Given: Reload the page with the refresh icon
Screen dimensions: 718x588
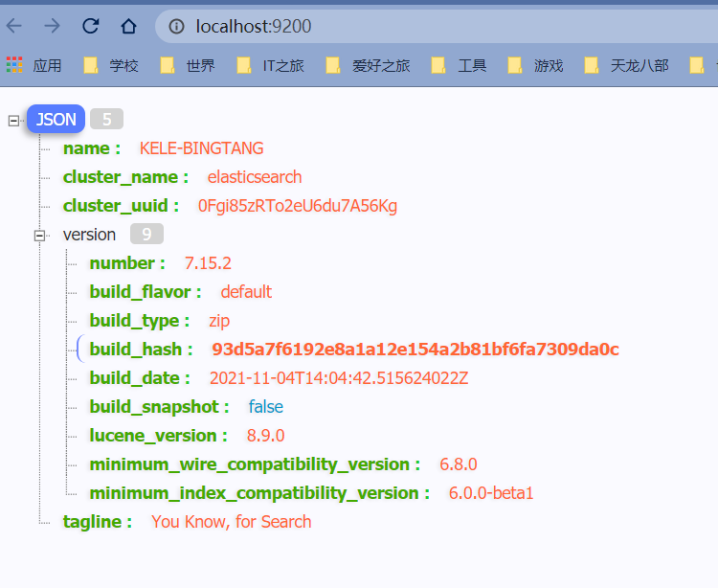Looking at the screenshot, I should point(90,26).
